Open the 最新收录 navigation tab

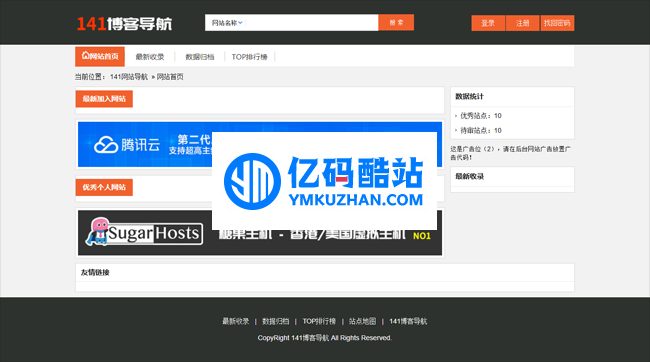(x=150, y=57)
